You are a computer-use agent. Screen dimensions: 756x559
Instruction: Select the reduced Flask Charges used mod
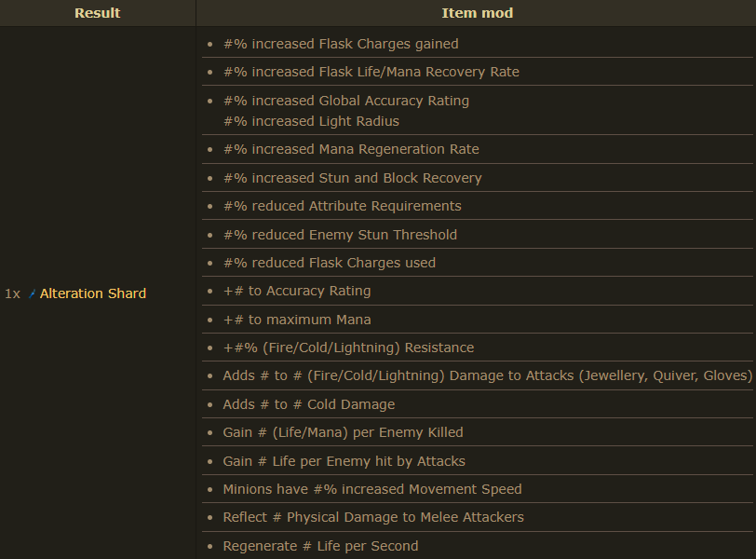(329, 263)
